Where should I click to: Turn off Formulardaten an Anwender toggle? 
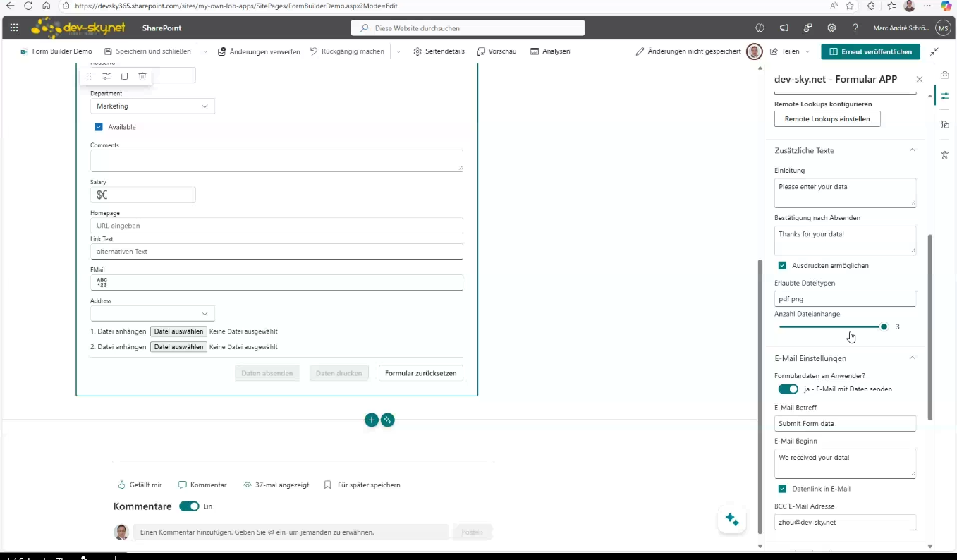click(788, 389)
